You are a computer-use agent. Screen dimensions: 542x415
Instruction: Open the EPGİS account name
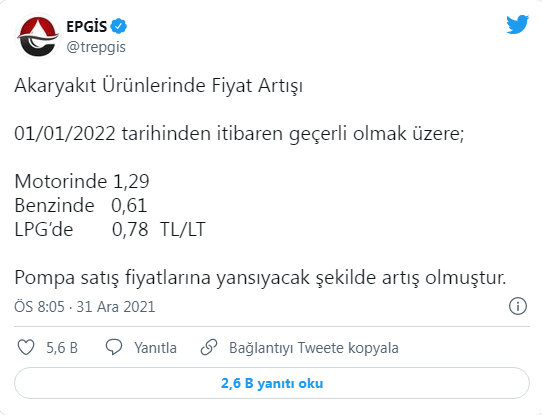87,27
